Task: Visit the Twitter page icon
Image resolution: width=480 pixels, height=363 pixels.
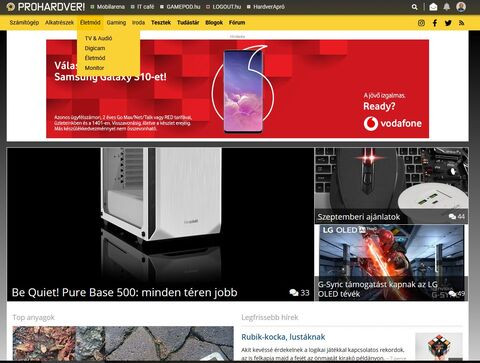Action: point(448,23)
